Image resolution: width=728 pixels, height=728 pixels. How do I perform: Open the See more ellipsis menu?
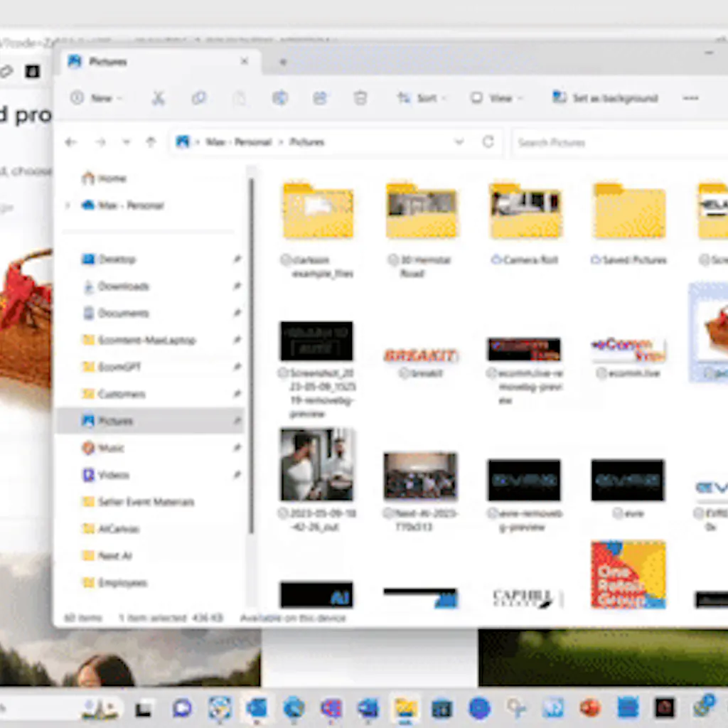[690, 98]
